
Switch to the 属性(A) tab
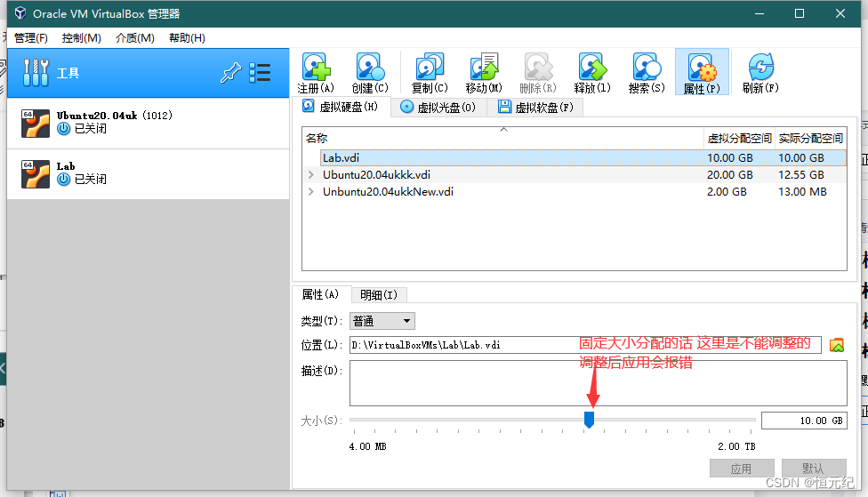click(320, 294)
